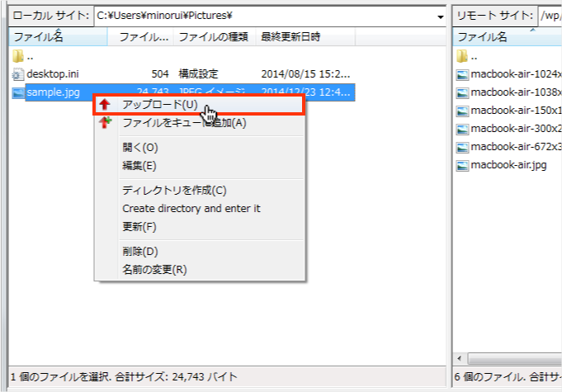This screenshot has height=392, width=562.
Task: Choose Create directory and enter it
Action: point(199,209)
